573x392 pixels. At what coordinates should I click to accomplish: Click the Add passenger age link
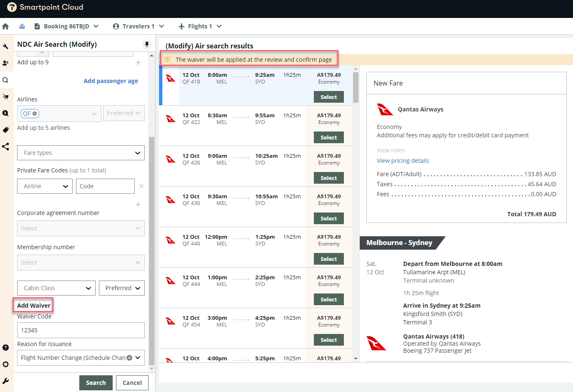pos(111,81)
